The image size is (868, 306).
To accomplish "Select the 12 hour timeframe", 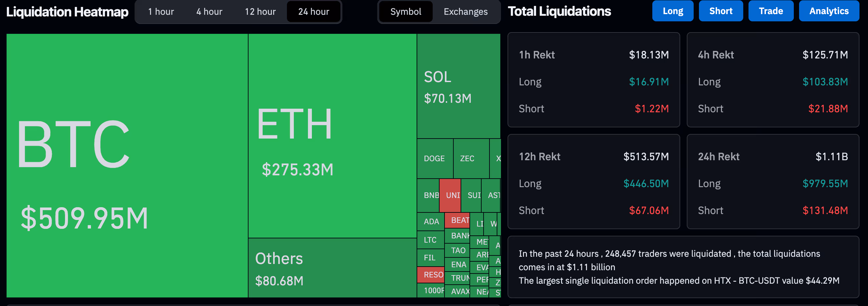I will pyautogui.click(x=260, y=11).
